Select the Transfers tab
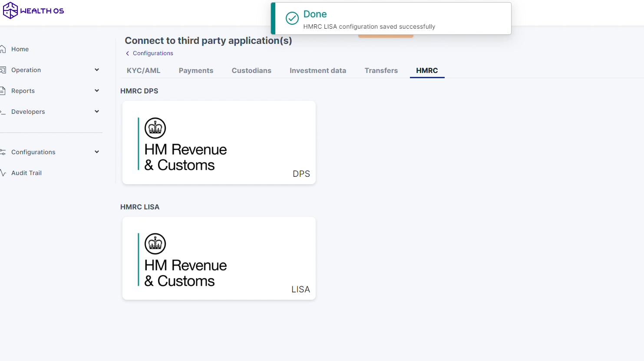This screenshot has height=361, width=644. click(381, 70)
